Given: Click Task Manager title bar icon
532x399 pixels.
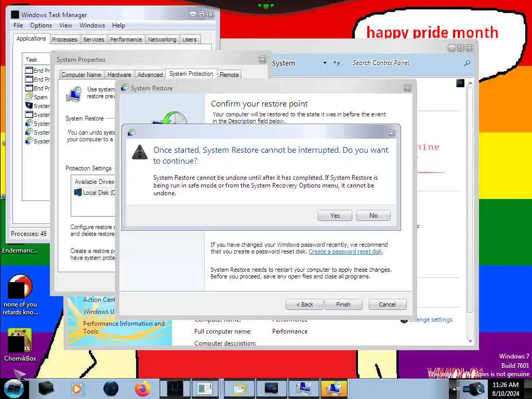Looking at the screenshot, I should pos(15,15).
